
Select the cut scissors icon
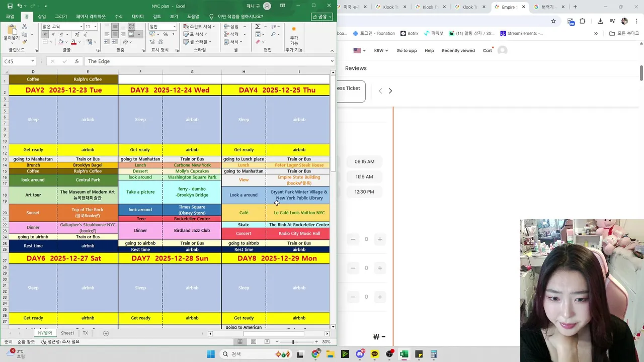tap(24, 27)
